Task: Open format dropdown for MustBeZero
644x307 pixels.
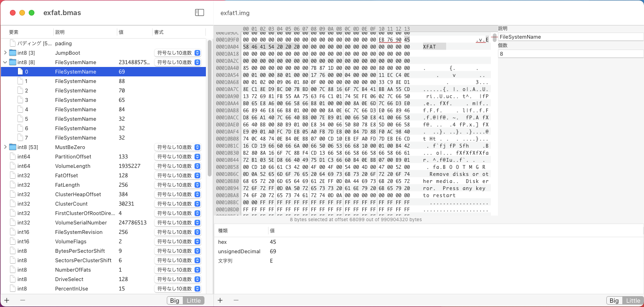Action: (x=178, y=147)
